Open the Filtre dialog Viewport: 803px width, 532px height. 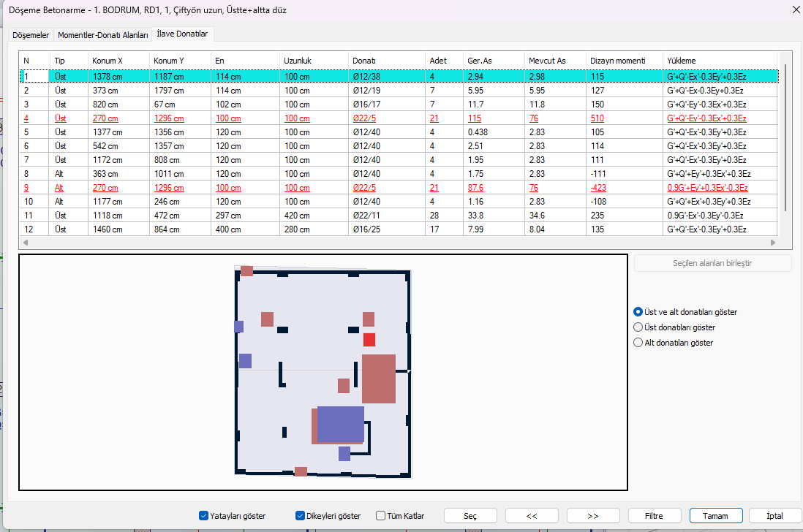654,516
